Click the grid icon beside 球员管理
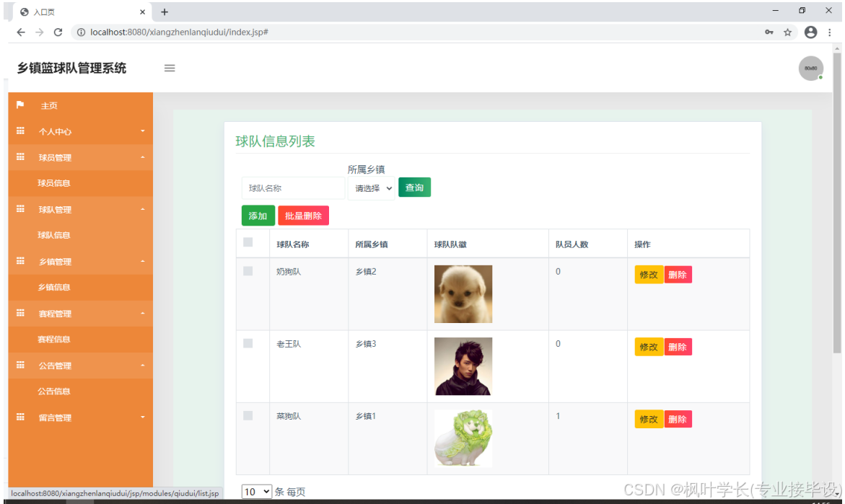The height and width of the screenshot is (504, 845). 20,156
